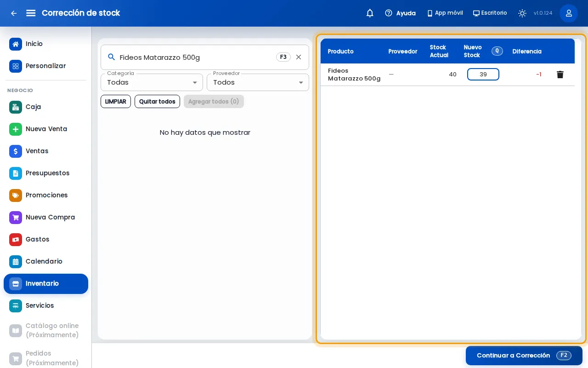This screenshot has height=368, width=588.
Task: Switch to Escritorio app
Action: click(x=490, y=13)
